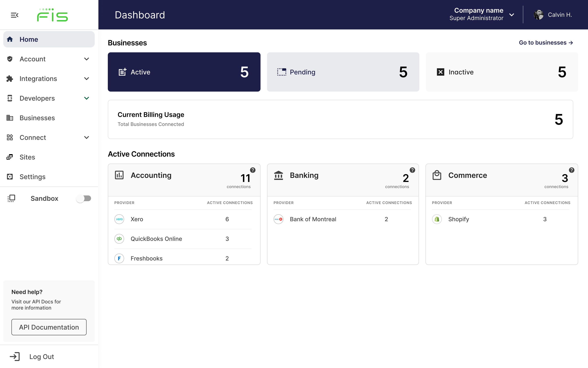Expand the Connect menu chevron
The image size is (588, 368).
(87, 137)
